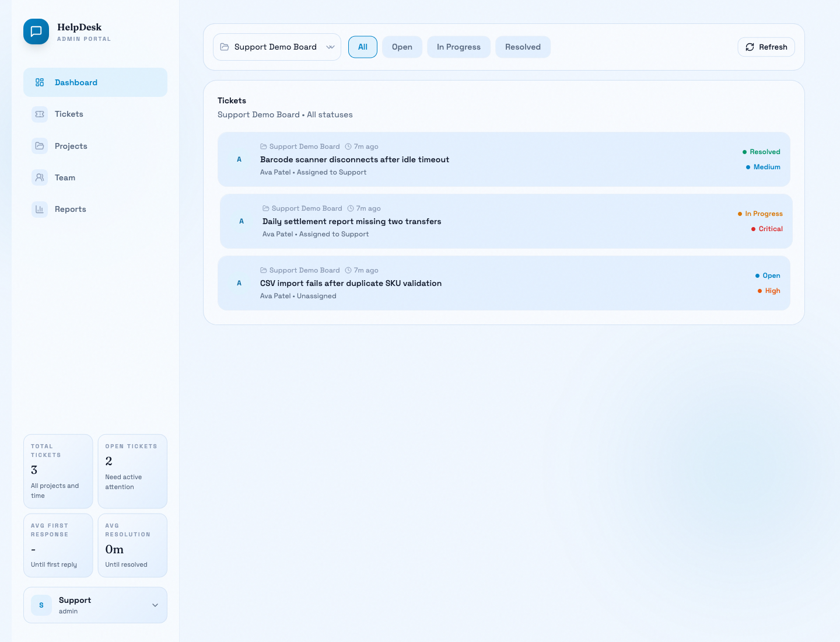The image size is (840, 642).
Task: Filter tickets by In Progress status
Action: coord(459,47)
